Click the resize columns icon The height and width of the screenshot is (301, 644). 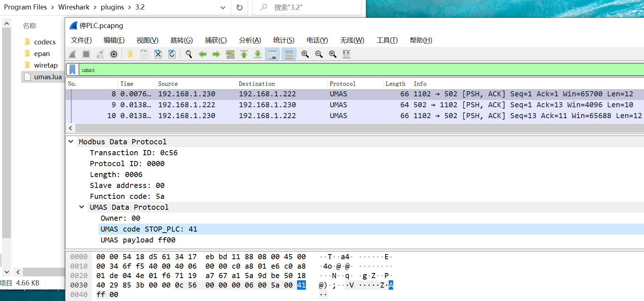click(x=347, y=54)
